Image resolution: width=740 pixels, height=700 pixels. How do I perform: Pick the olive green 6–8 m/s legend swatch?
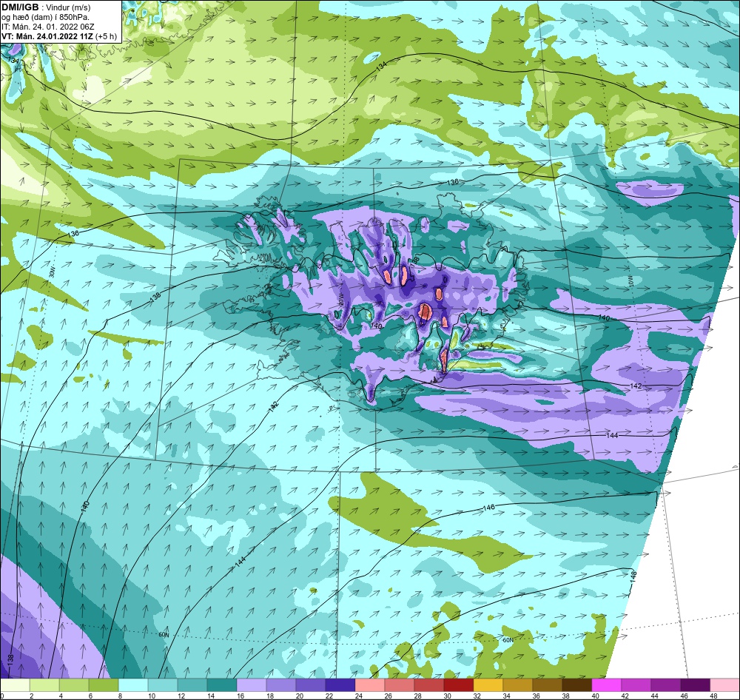pos(104,685)
